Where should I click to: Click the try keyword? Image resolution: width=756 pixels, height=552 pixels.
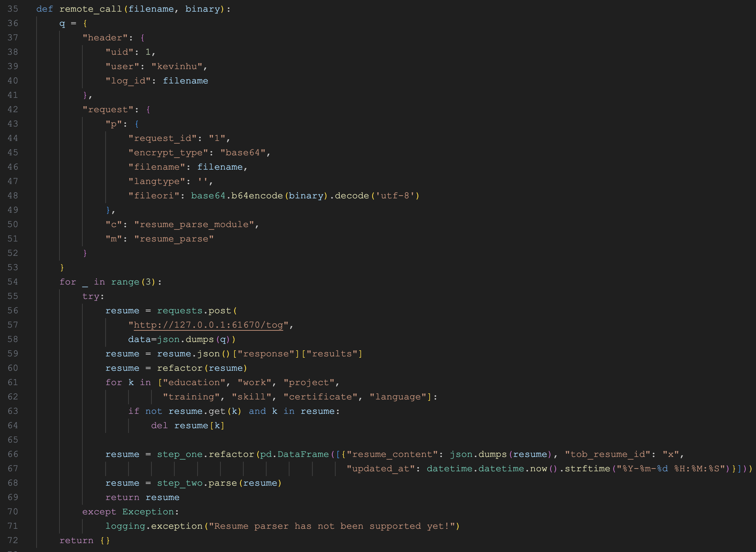pos(91,296)
